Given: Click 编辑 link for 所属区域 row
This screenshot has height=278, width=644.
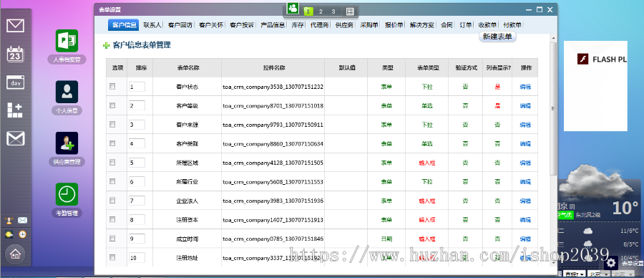Looking at the screenshot, I should tap(525, 163).
